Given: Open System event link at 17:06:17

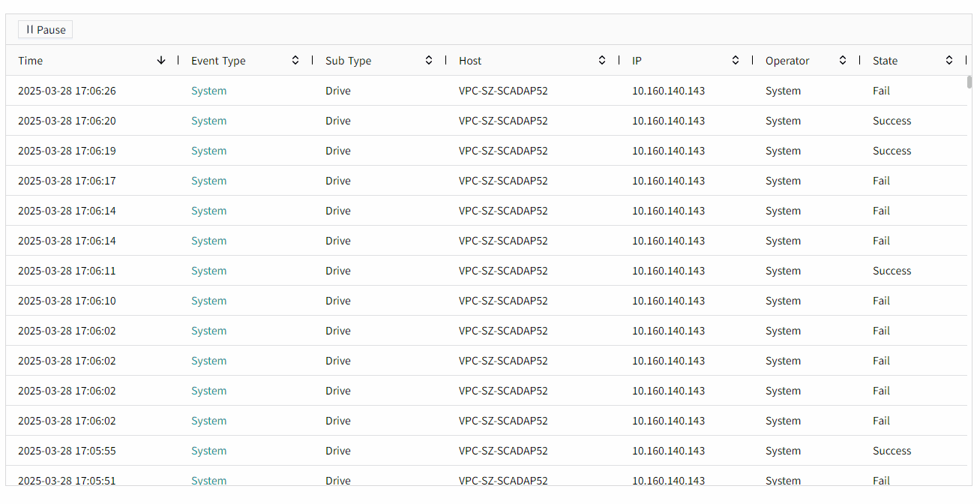Looking at the screenshot, I should [x=208, y=181].
